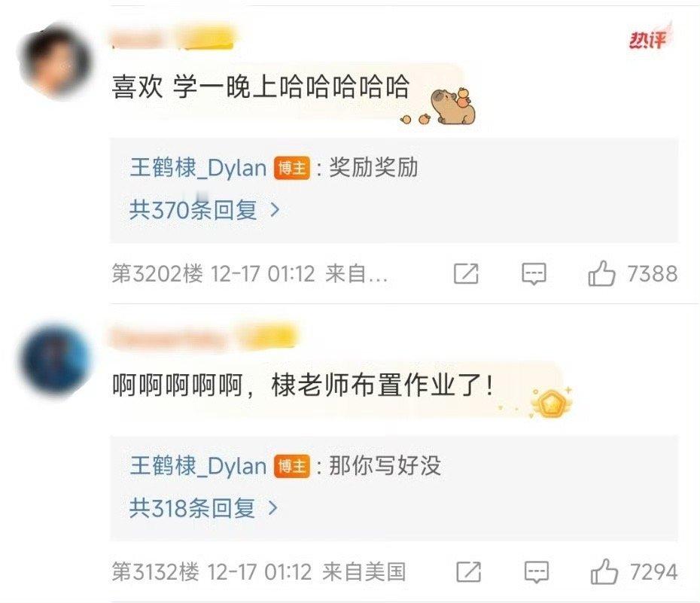Screen dimensions: 700x603
Task: Tap the reply icon on first comment
Action: pos(534,273)
